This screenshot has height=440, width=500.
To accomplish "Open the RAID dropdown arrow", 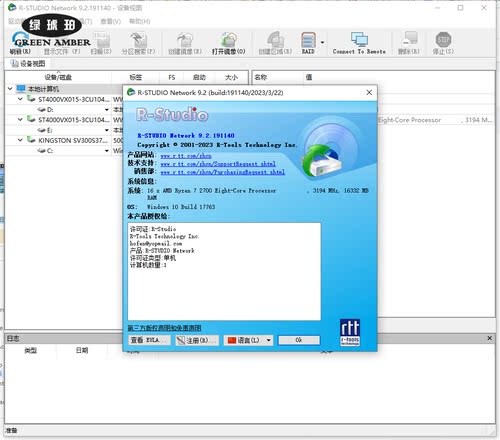I will pyautogui.click(x=322, y=42).
